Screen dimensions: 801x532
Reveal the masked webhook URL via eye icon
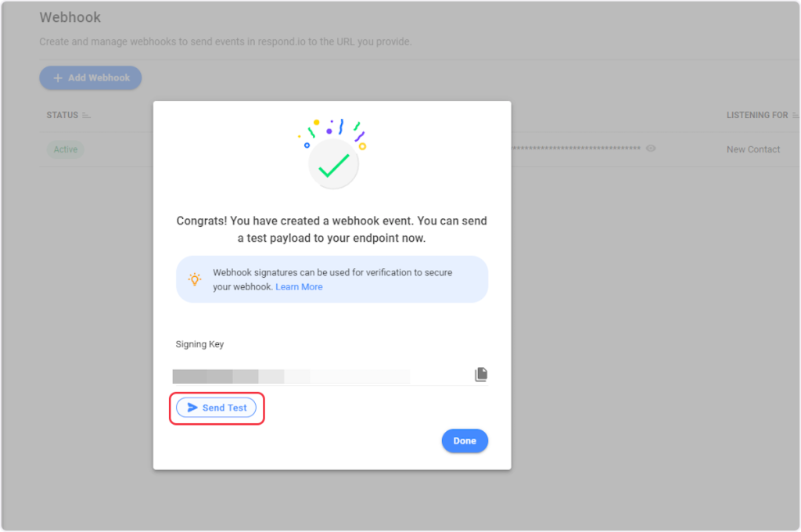pyautogui.click(x=651, y=149)
